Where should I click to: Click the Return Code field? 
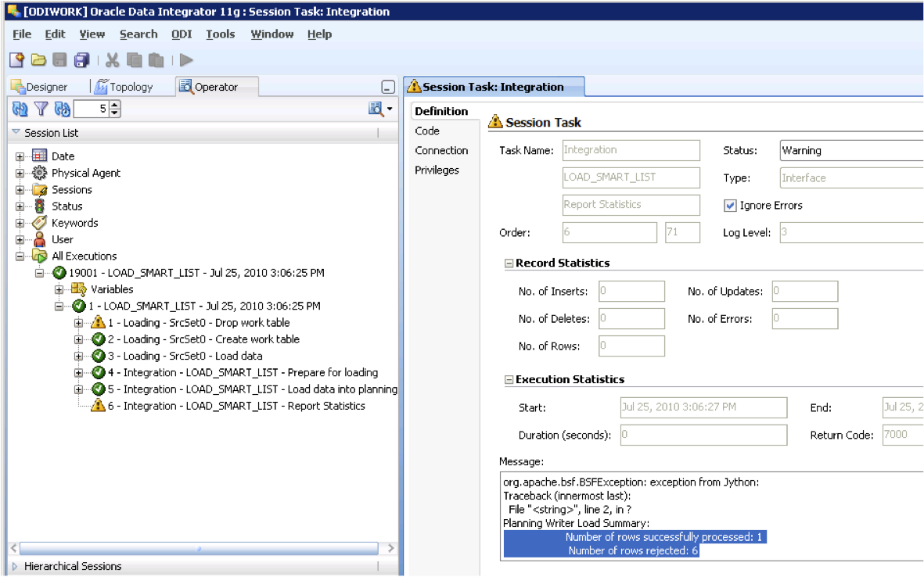[903, 435]
